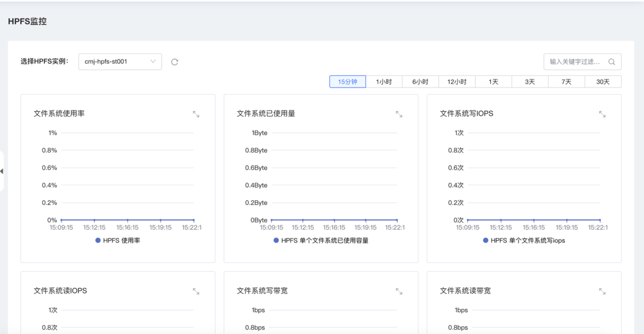
Task: Expand the 文件系统写带宽 chart to fullscreen
Action: point(399,291)
